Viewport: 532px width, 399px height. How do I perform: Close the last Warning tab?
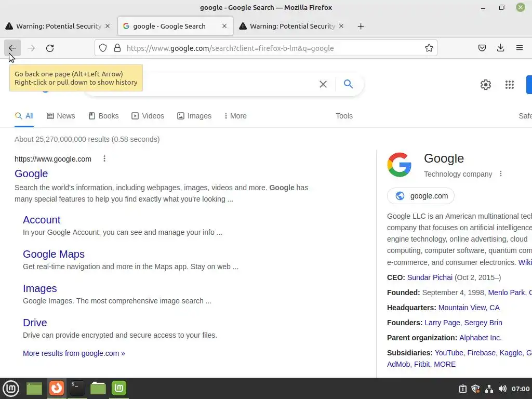tap(341, 26)
